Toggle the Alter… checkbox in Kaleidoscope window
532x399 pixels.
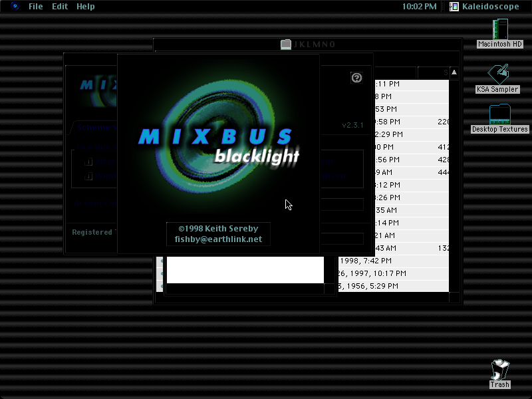pos(88,162)
